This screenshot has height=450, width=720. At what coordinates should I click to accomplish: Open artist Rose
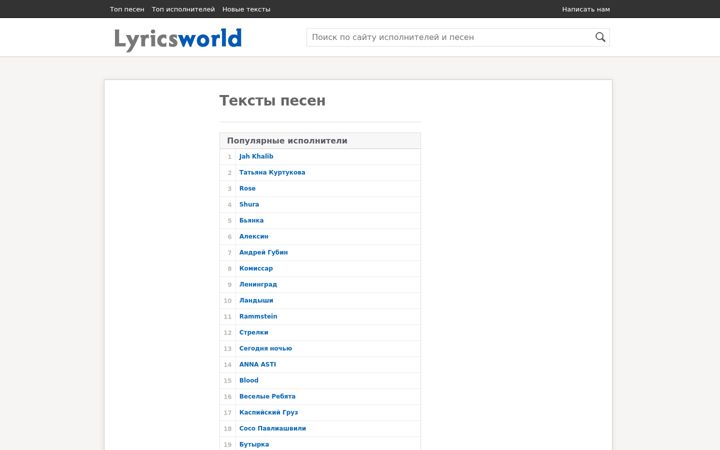click(x=247, y=188)
